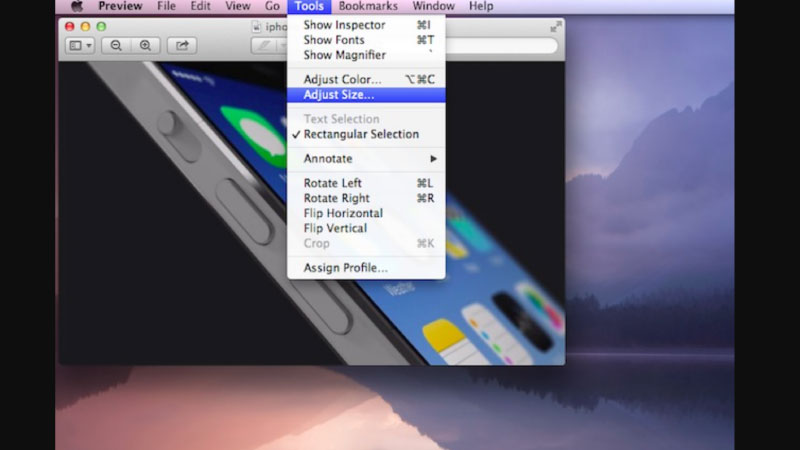Select Show Fonts menu entry
800x450 pixels.
pos(336,40)
